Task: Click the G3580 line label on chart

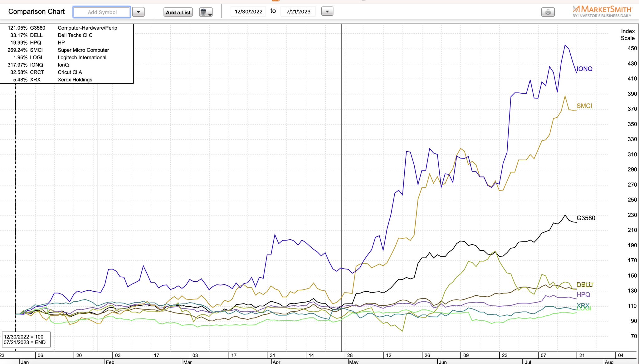Action: (586, 218)
